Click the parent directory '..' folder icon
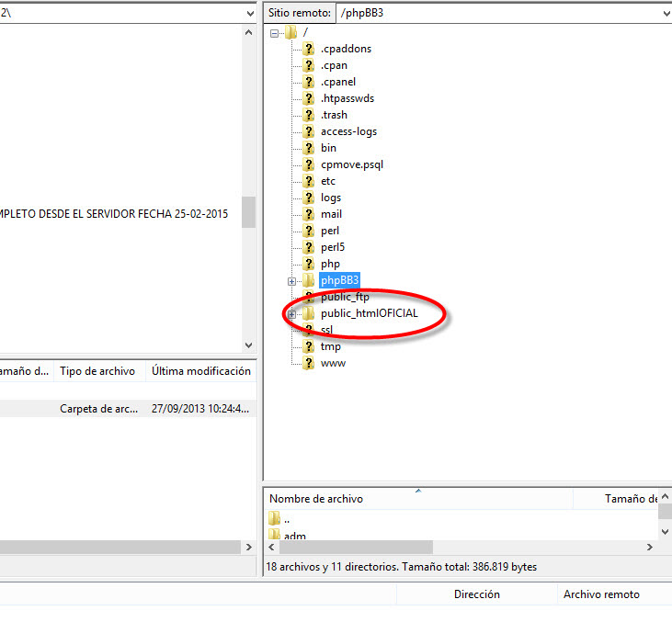This screenshot has height=622, width=672. (x=275, y=519)
